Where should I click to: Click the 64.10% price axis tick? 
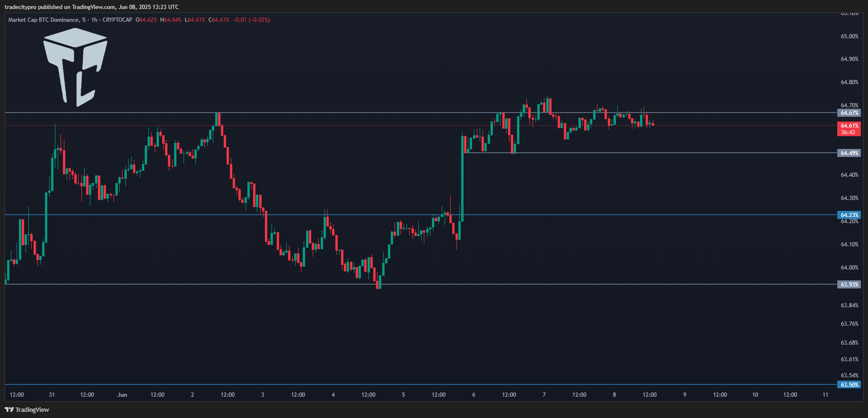tap(850, 244)
